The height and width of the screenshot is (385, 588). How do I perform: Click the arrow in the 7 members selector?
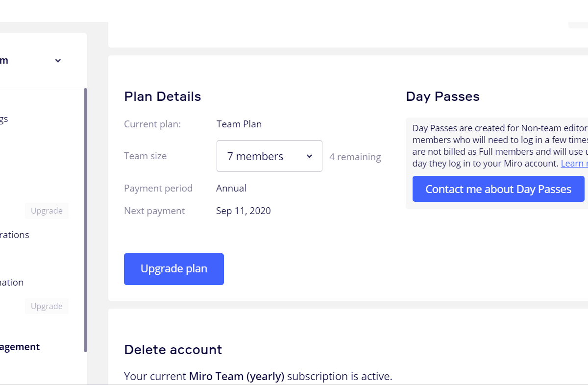[309, 156]
